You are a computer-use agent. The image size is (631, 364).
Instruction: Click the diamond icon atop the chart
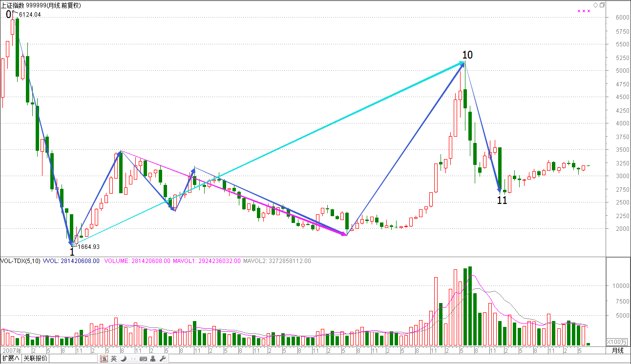click(x=595, y=5)
